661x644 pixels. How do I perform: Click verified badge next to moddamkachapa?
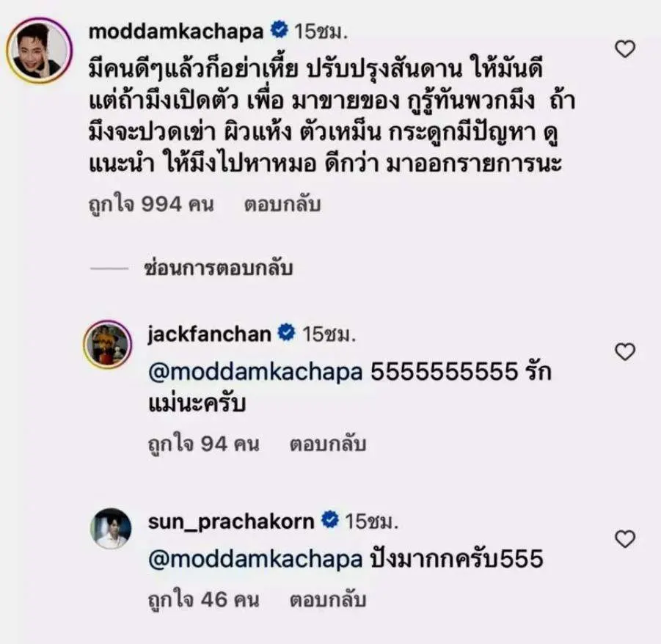pyautogui.click(x=279, y=30)
